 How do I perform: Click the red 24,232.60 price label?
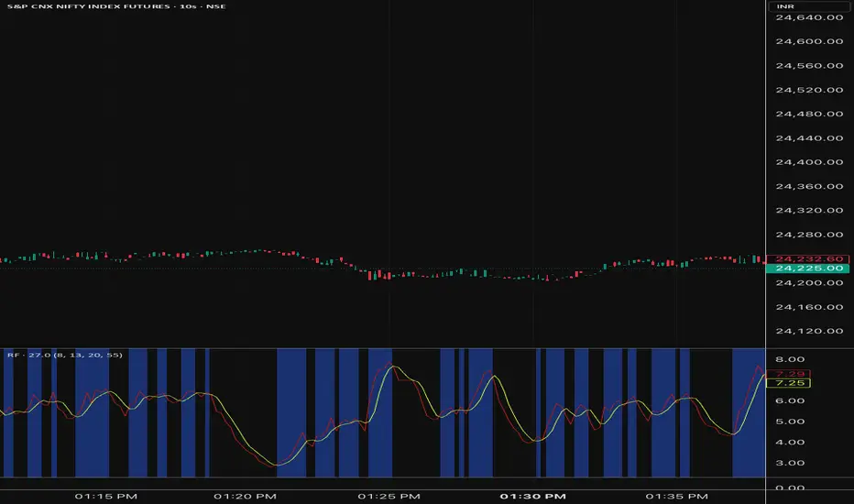(x=807, y=258)
